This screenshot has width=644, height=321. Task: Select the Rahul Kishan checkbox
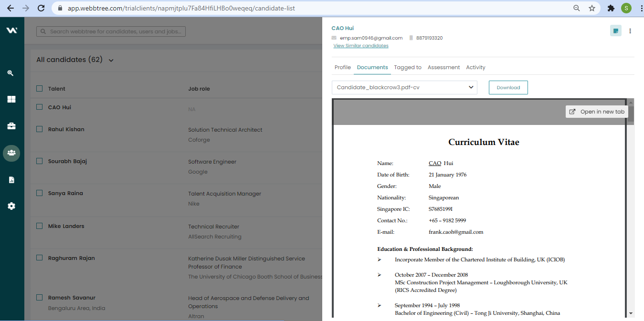pos(40,129)
